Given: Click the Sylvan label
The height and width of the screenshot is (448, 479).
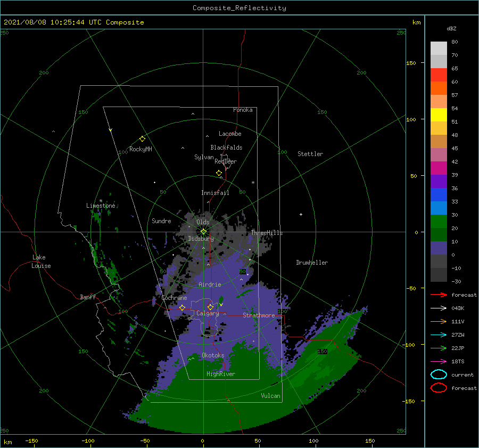Looking at the screenshot, I should 204,157.
